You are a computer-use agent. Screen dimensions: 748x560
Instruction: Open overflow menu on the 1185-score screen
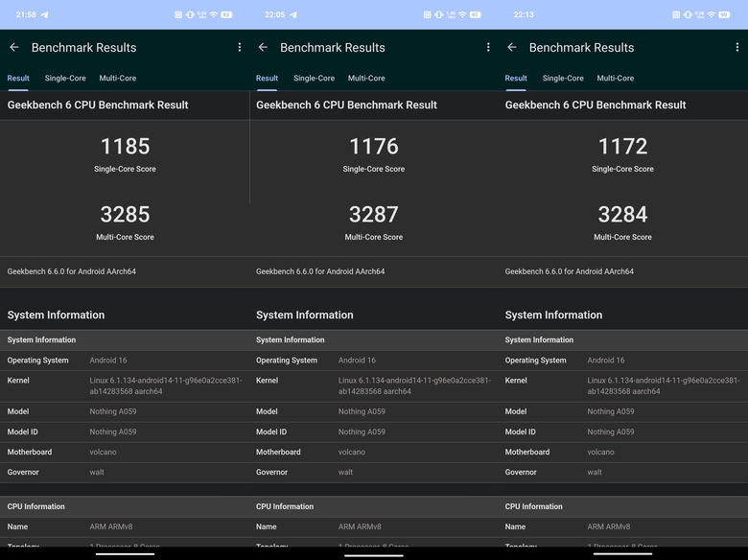pos(240,47)
